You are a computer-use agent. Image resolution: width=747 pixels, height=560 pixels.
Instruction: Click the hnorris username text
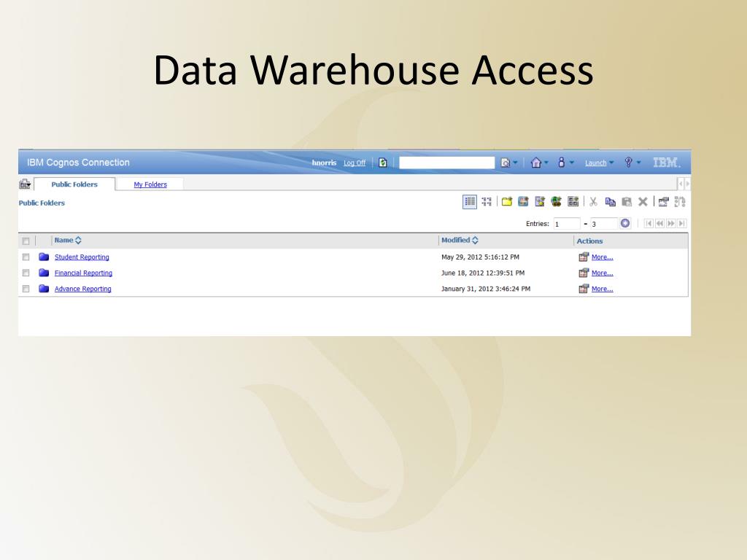click(324, 163)
